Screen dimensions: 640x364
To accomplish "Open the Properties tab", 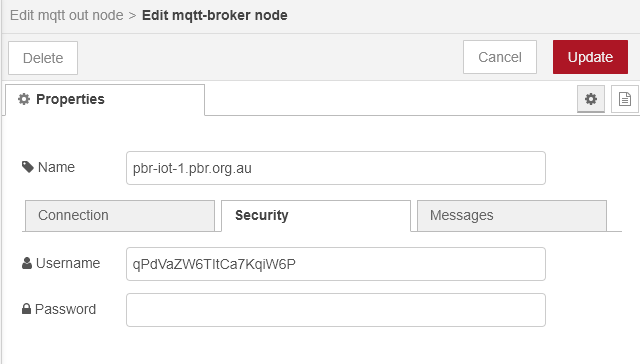I will coord(105,100).
